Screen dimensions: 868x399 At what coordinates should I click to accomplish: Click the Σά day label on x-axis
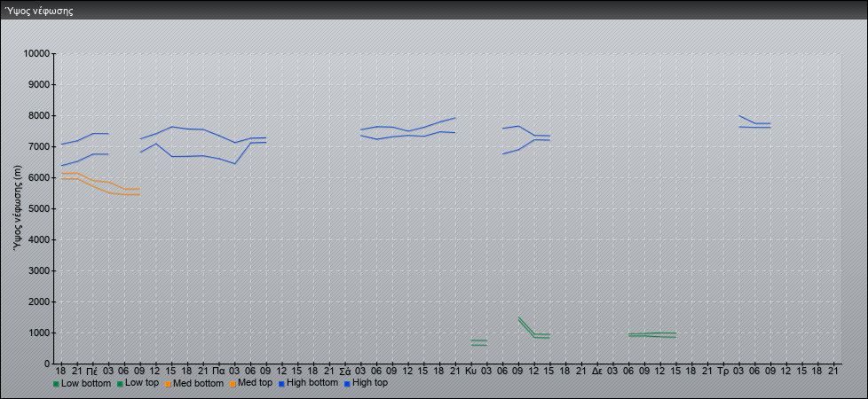pyautogui.click(x=344, y=370)
